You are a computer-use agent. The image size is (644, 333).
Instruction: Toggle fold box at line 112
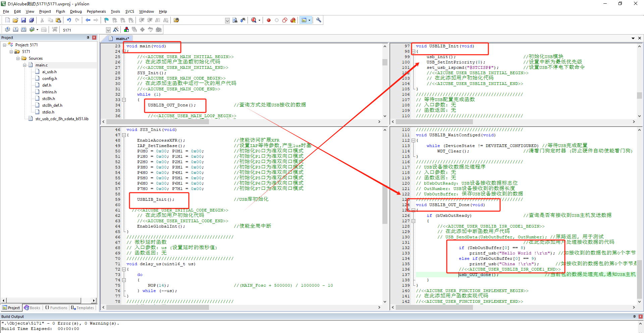(x=414, y=140)
